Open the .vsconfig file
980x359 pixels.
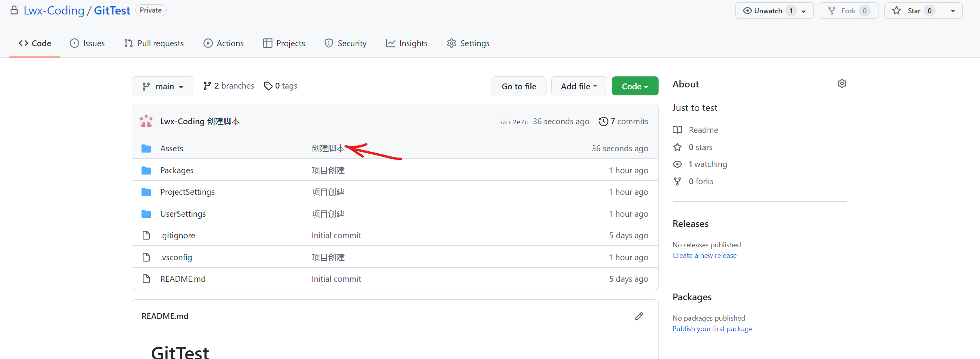176,257
